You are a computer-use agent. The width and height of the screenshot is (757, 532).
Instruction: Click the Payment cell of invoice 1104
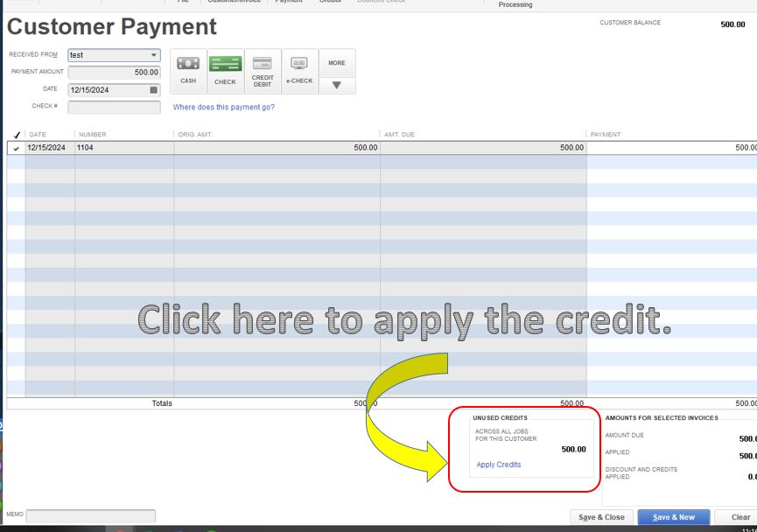coord(672,148)
